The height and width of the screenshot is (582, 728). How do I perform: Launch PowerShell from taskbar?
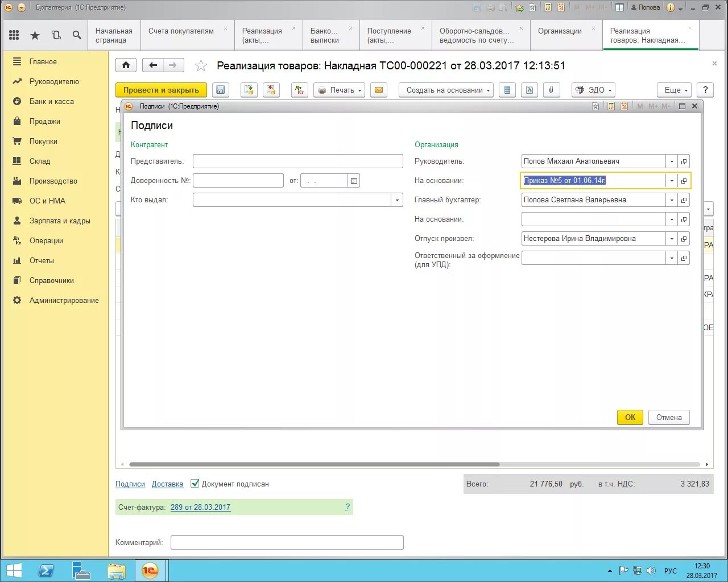pos(46,571)
